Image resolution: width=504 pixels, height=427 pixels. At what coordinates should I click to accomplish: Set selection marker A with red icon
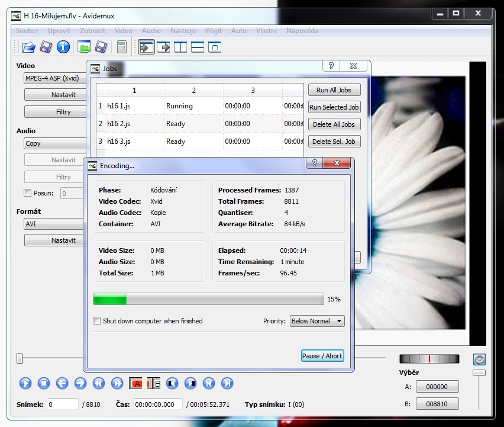(137, 383)
